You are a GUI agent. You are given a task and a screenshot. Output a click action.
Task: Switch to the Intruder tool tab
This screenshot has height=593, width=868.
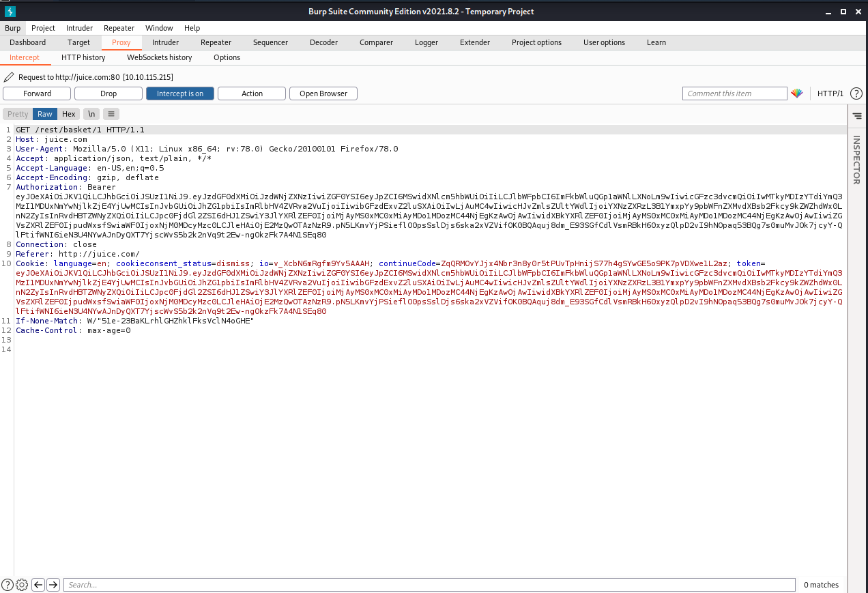[x=165, y=42]
